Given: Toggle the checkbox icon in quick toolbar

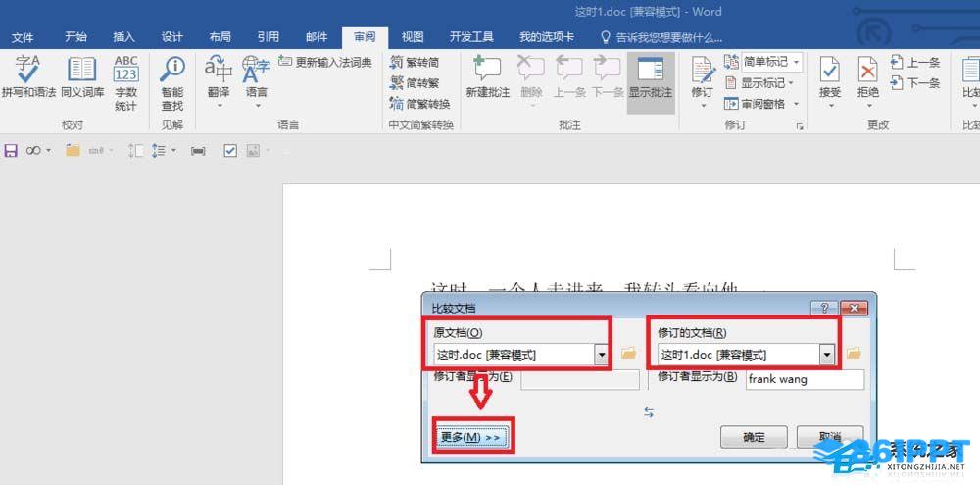Looking at the screenshot, I should pos(230,151).
